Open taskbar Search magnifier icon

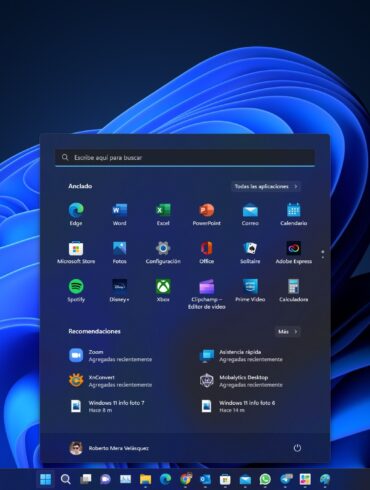[x=65, y=479]
